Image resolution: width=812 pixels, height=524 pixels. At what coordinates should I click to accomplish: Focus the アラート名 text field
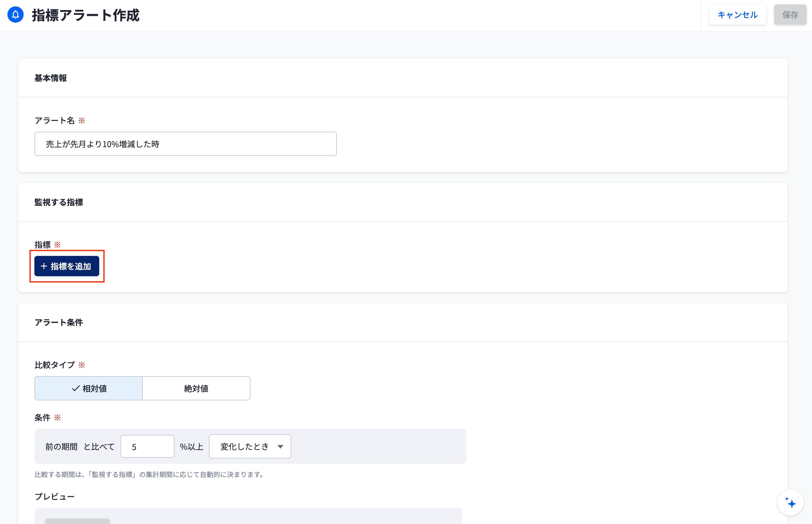[x=185, y=144]
